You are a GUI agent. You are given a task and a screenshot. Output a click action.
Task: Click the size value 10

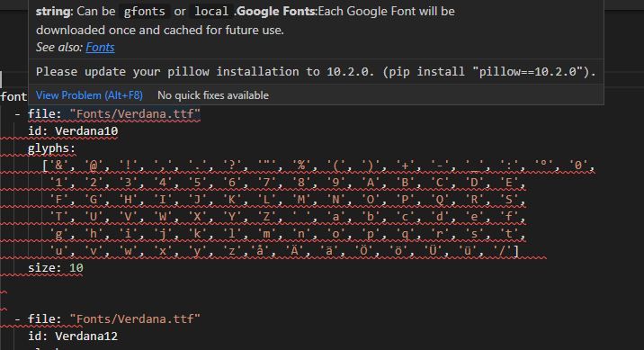coord(76,268)
